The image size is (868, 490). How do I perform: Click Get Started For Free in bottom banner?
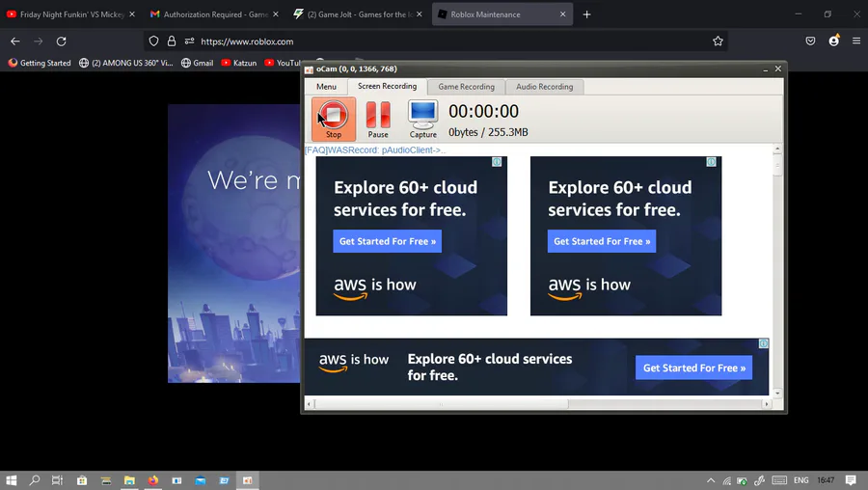tap(693, 367)
